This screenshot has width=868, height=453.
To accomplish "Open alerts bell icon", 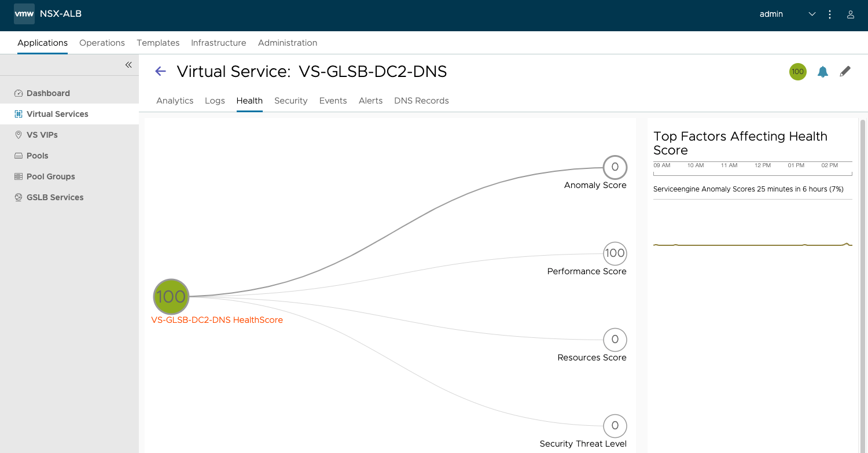I will [823, 72].
